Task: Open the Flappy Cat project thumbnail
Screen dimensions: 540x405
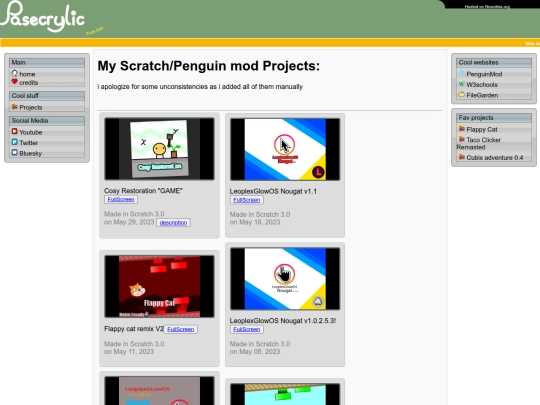Action: point(159,286)
